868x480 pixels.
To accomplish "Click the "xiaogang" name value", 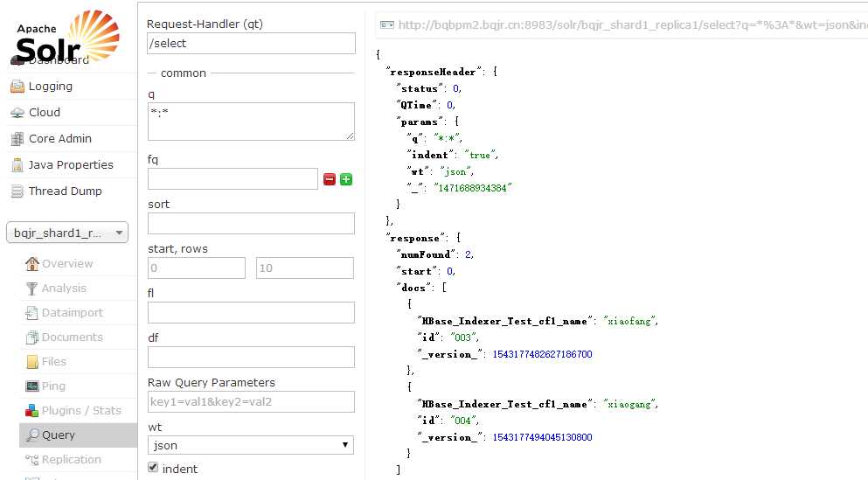I will click(629, 404).
